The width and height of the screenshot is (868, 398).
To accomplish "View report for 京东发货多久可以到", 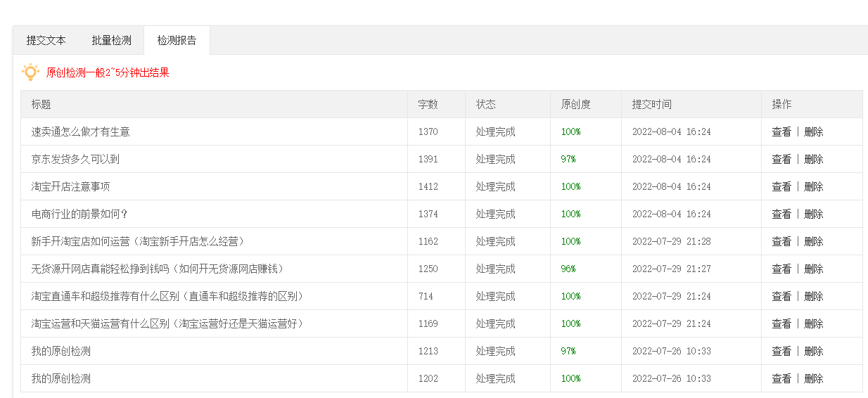I will [781, 159].
